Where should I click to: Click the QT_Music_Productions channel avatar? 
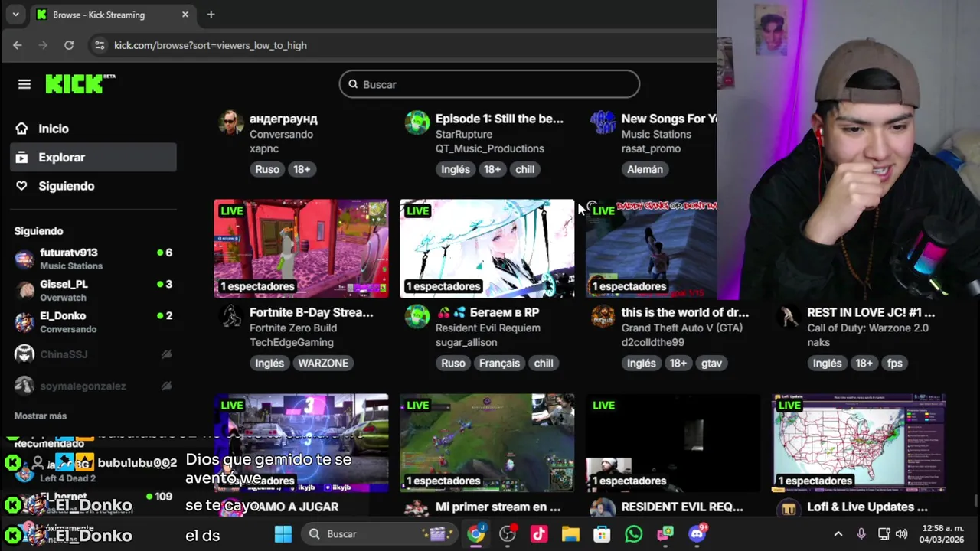click(x=417, y=122)
